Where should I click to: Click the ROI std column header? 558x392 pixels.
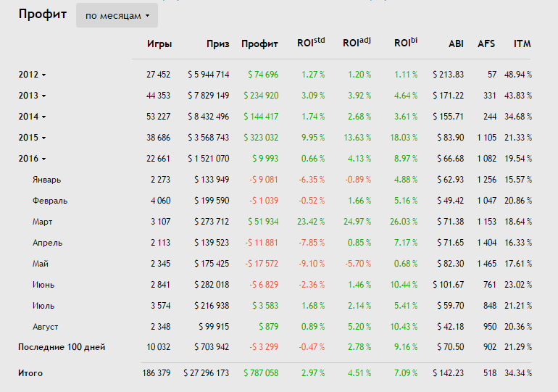point(311,43)
